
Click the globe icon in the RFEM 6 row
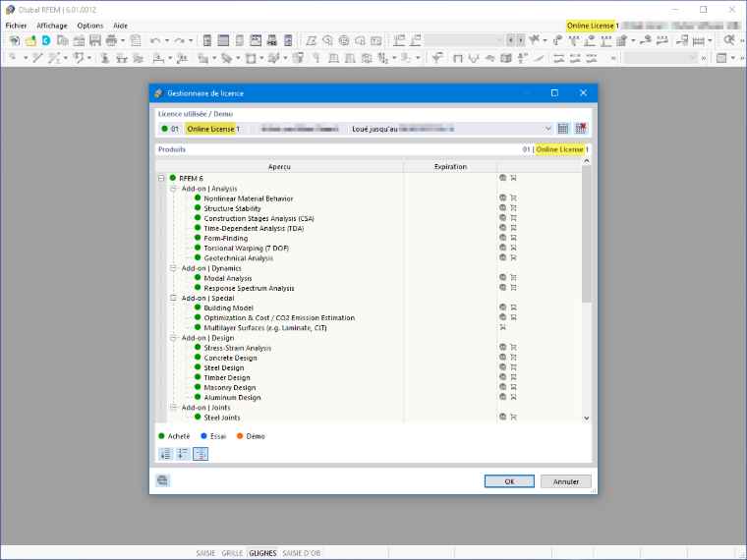[502, 178]
